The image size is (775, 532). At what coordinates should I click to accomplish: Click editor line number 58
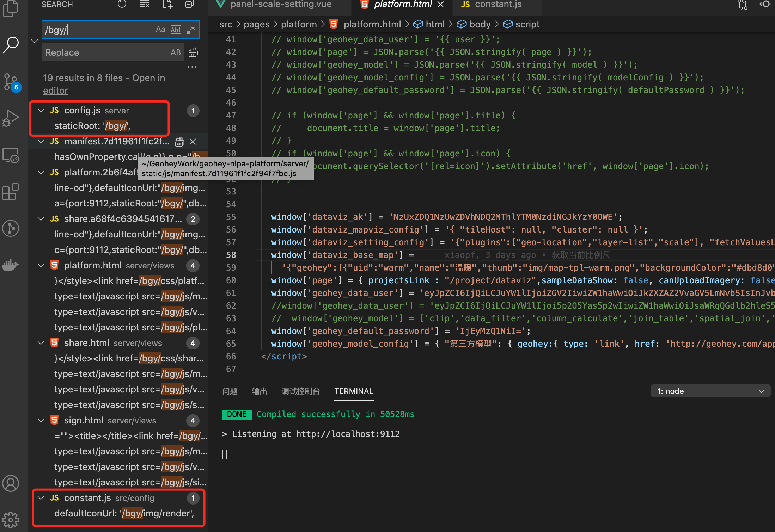coord(231,255)
